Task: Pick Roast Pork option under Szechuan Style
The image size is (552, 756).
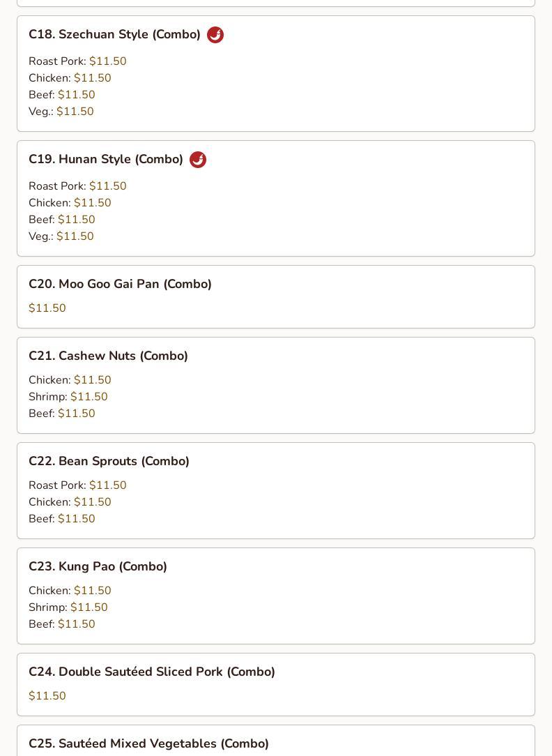Action: click(x=77, y=61)
